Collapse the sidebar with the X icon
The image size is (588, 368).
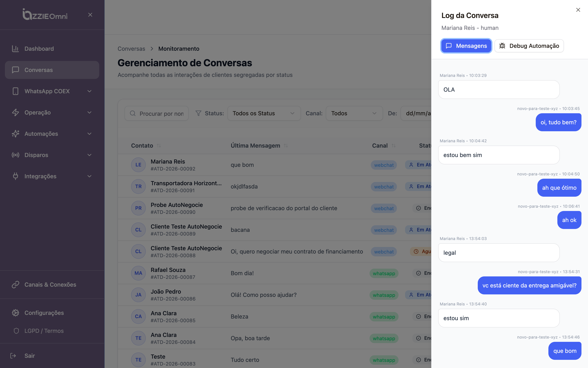[x=90, y=15]
